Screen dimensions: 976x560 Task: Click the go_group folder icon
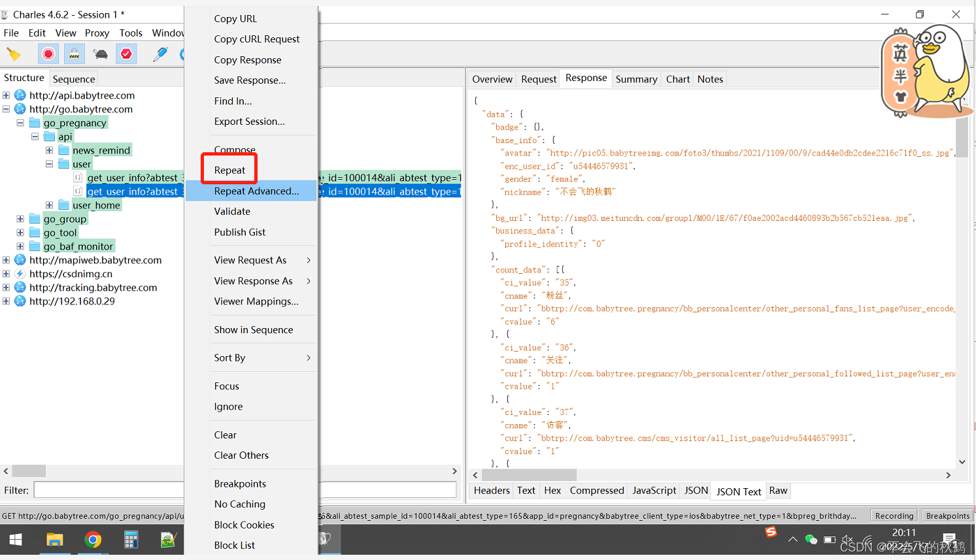[x=35, y=219]
